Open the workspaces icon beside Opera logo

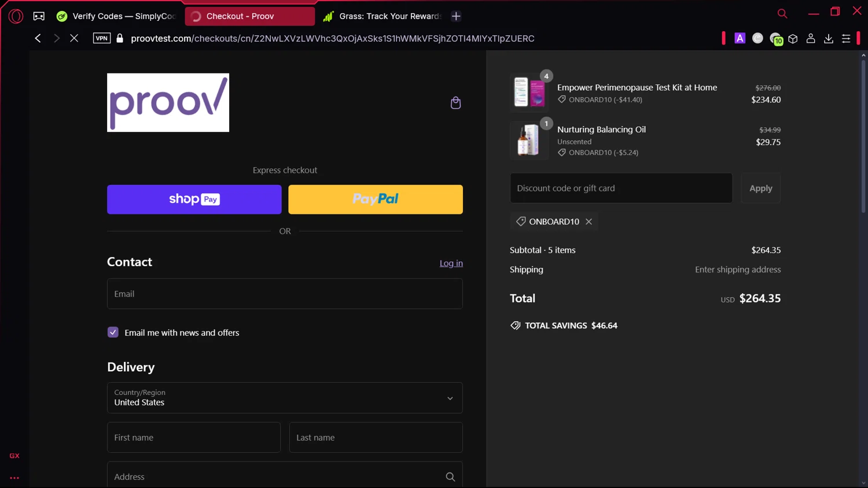(x=39, y=16)
